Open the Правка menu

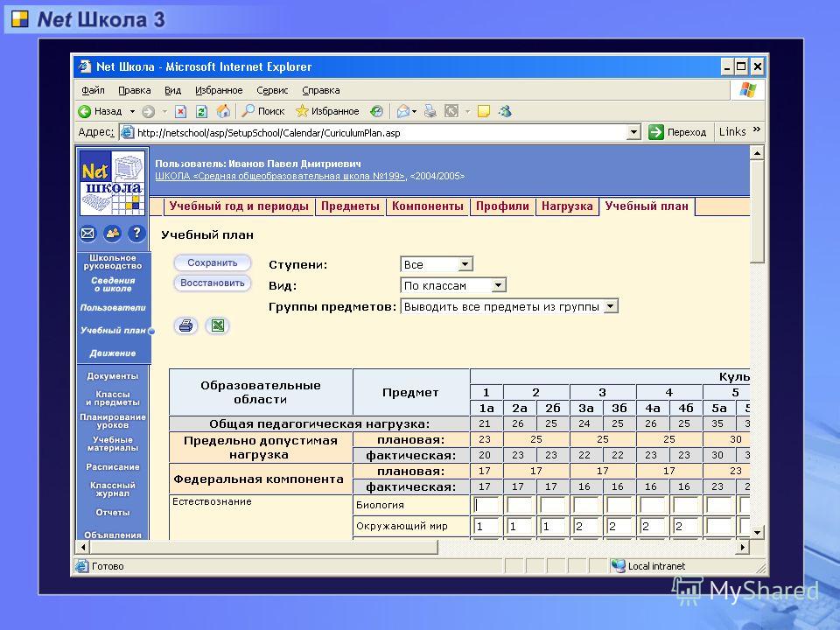click(135, 90)
